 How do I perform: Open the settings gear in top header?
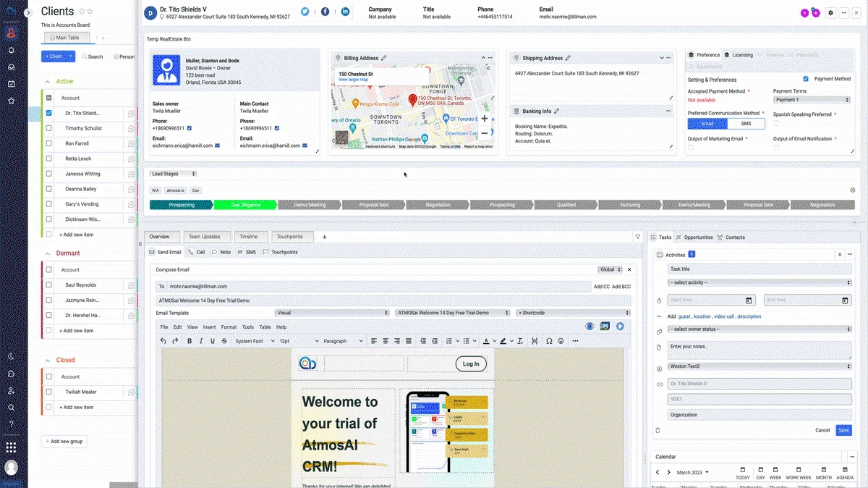pyautogui.click(x=830, y=13)
